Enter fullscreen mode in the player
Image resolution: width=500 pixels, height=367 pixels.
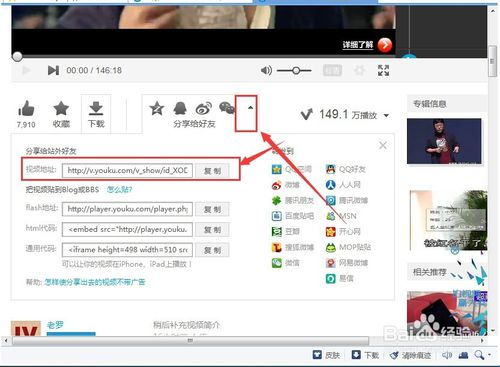point(384,70)
